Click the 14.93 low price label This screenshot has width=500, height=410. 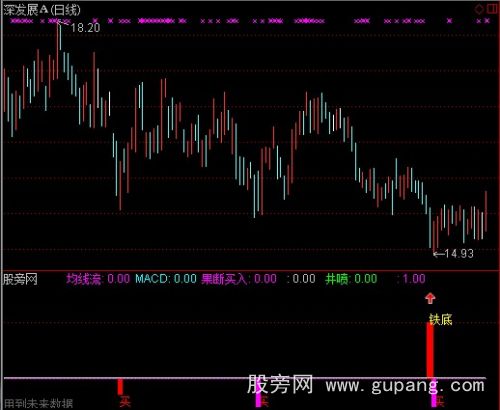459,254
